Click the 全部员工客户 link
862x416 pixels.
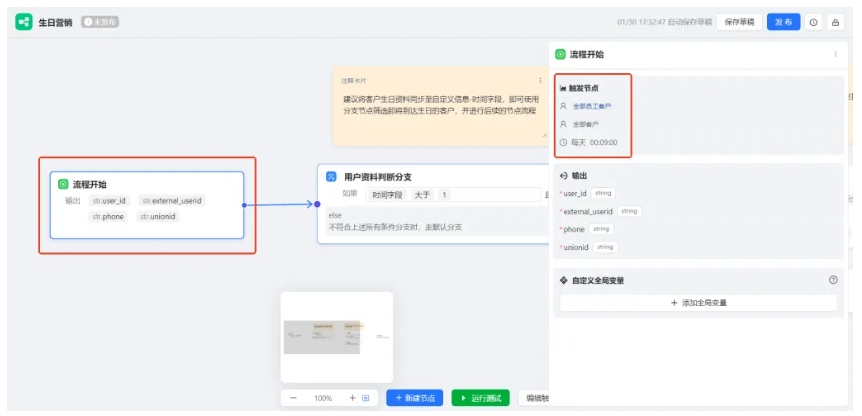592,106
